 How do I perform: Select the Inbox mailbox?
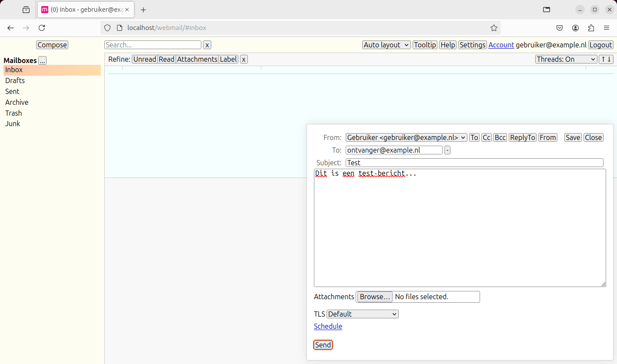[x=52, y=70]
